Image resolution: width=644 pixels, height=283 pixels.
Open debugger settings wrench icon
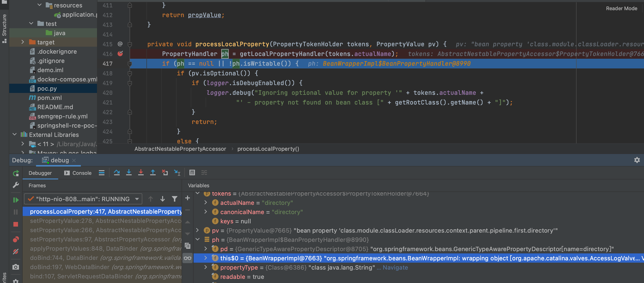point(16,185)
